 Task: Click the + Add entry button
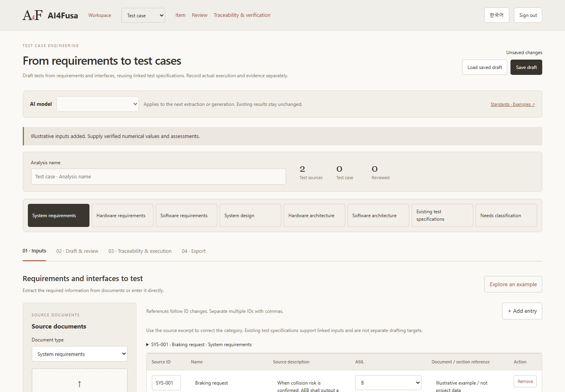[522, 311]
